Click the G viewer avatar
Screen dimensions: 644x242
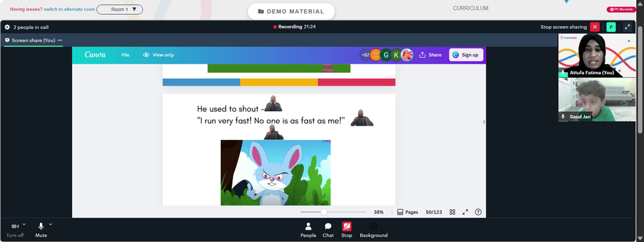pyautogui.click(x=386, y=55)
